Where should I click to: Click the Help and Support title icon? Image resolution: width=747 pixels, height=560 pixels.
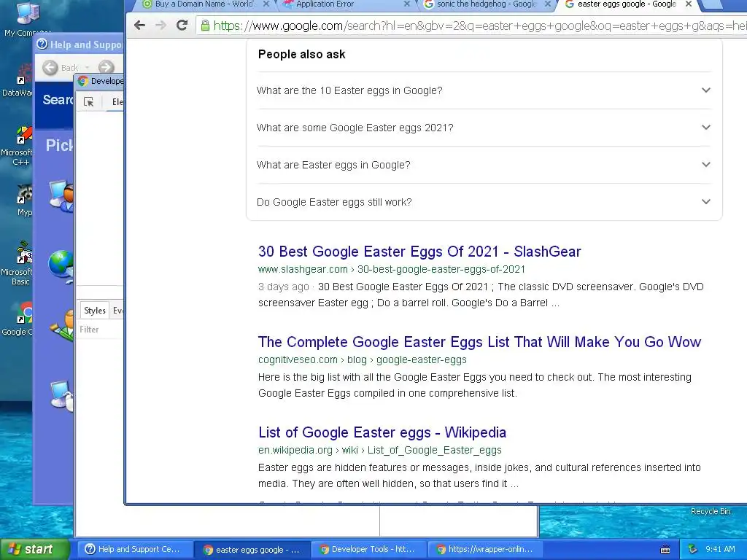point(42,44)
